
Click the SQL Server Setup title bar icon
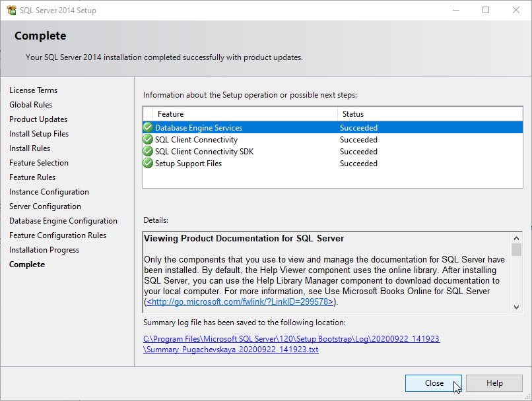tap(11, 10)
